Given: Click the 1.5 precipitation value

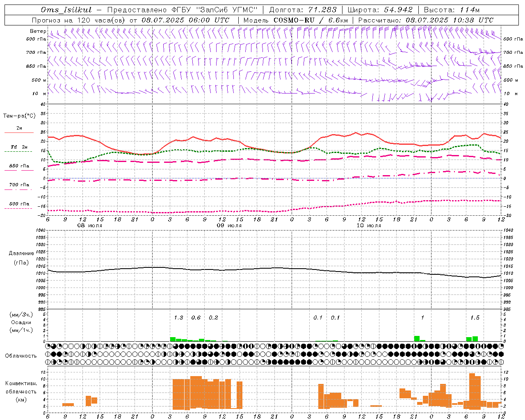Looking at the screenshot, I should 475,318.
